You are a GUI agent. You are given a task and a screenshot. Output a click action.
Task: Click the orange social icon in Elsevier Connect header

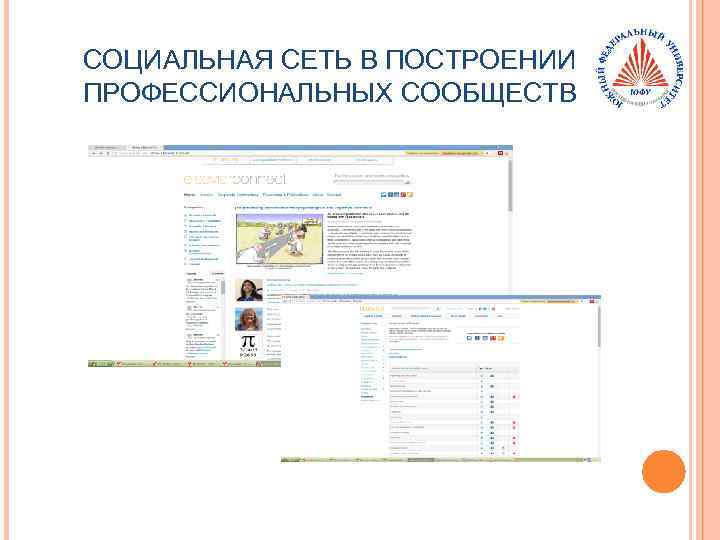point(410,195)
